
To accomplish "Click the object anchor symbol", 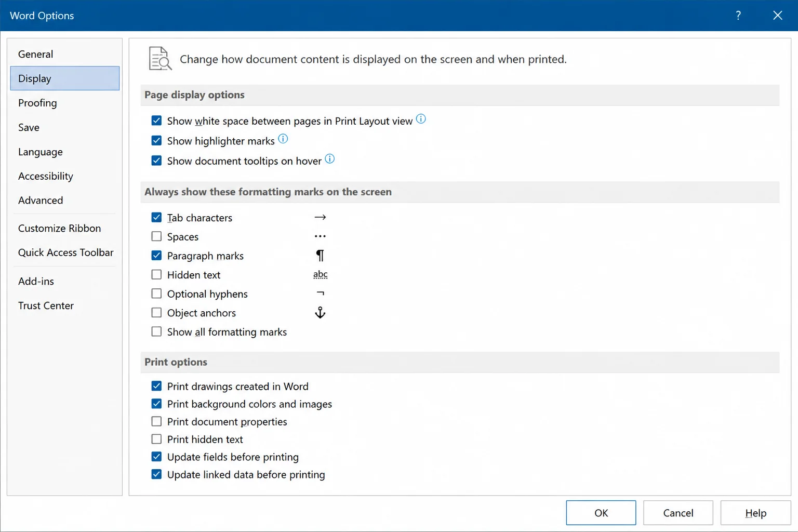I will (320, 312).
